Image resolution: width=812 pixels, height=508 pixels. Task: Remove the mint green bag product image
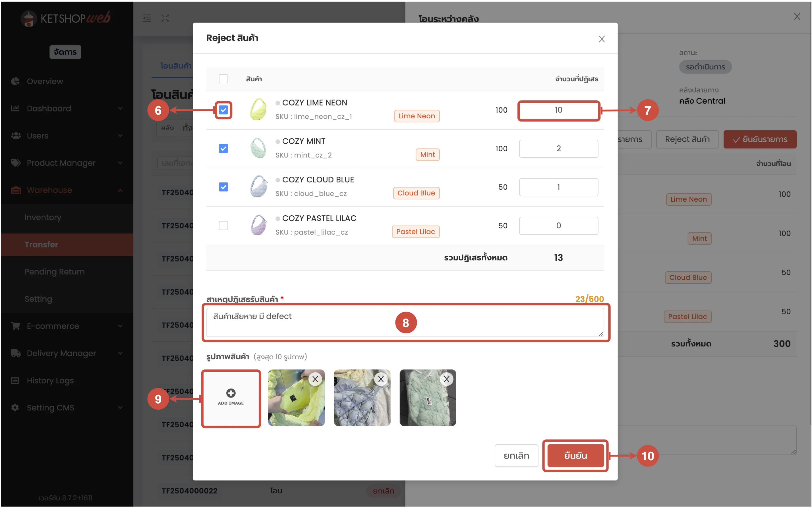click(446, 379)
